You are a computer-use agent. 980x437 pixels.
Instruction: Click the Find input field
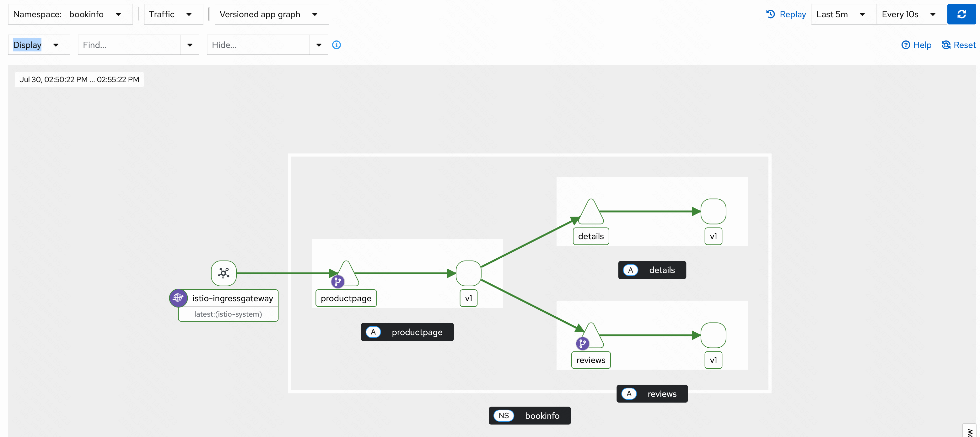(x=129, y=45)
